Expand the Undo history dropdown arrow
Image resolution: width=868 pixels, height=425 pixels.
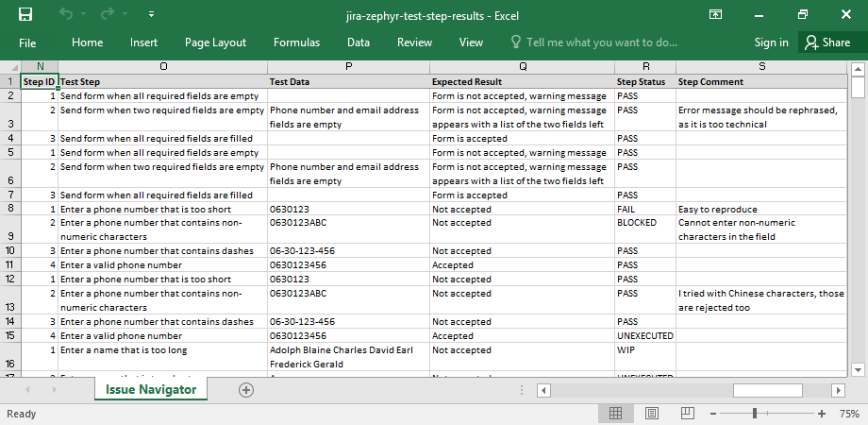click(x=83, y=14)
